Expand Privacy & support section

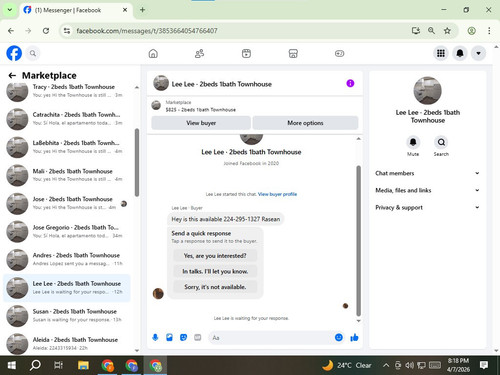pyautogui.click(x=428, y=207)
